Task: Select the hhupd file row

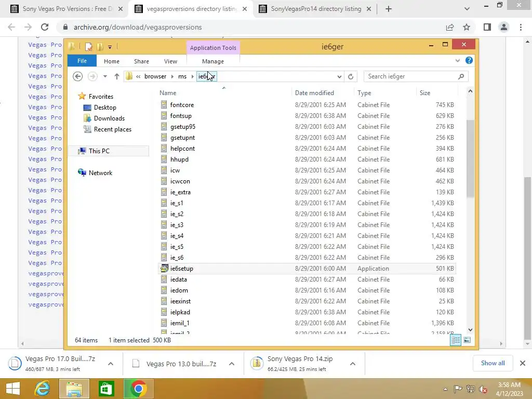Action: 179,159
